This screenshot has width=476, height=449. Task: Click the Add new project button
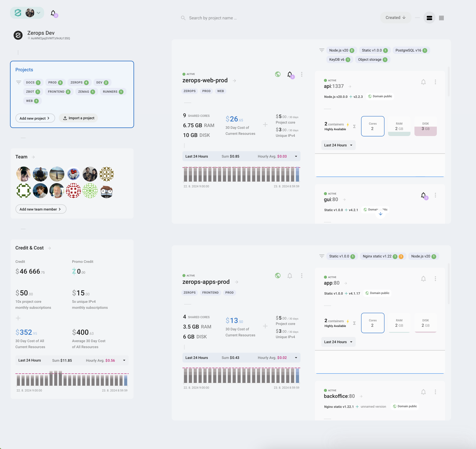tap(35, 118)
